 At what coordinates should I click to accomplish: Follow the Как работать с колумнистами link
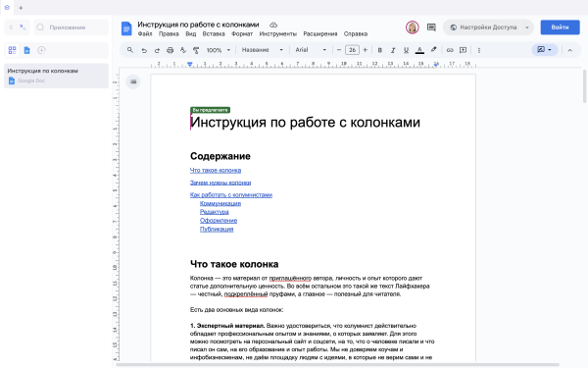[x=231, y=195]
